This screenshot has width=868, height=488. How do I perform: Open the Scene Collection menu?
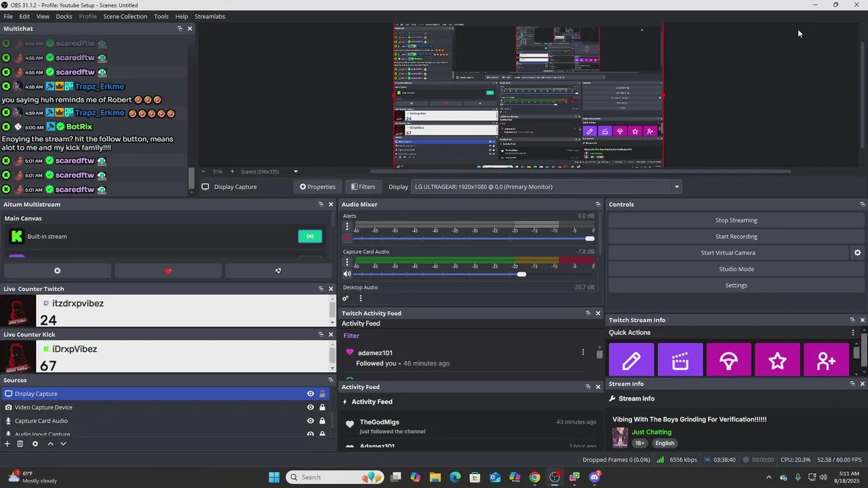click(125, 16)
